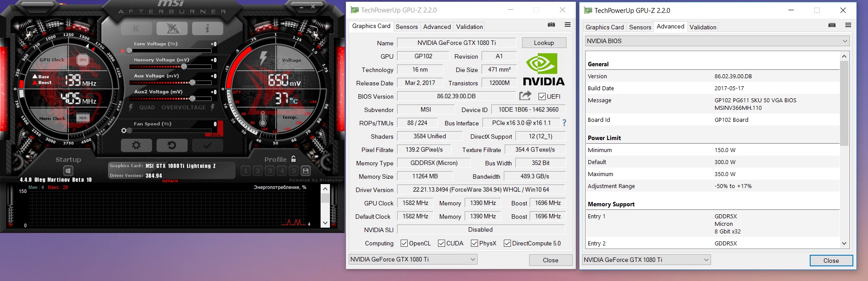Click scroll-down arrow in Advanced info list
This screenshot has width=868, height=281.
pyautogui.click(x=844, y=243)
